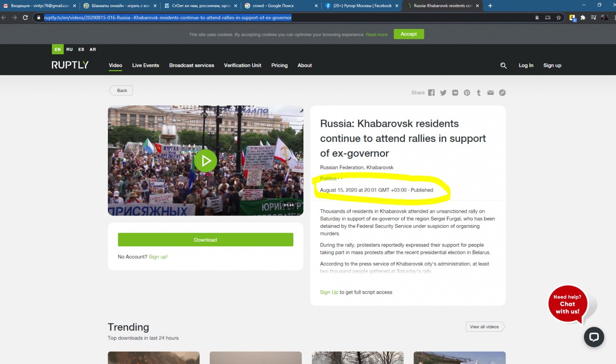This screenshot has width=616, height=364.
Task: Share the video on Facebook
Action: [x=431, y=93]
